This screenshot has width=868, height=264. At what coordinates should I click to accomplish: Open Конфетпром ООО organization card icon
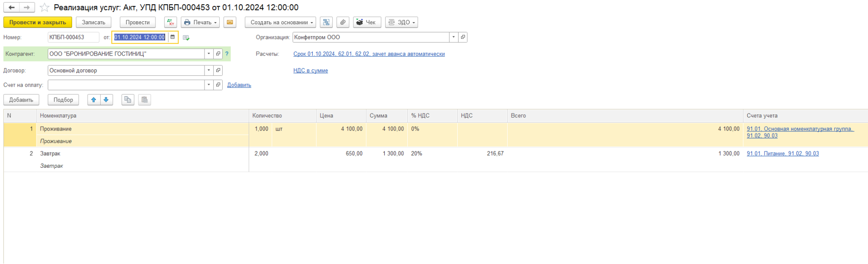pos(463,37)
